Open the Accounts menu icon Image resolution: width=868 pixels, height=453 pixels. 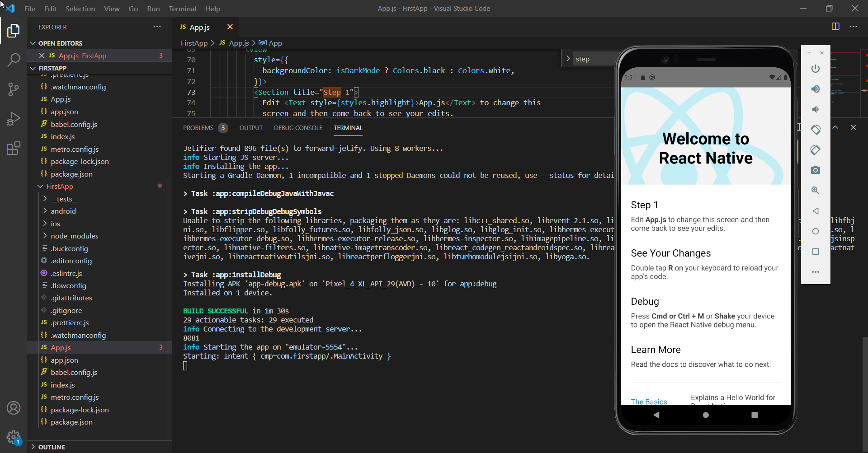(x=14, y=408)
